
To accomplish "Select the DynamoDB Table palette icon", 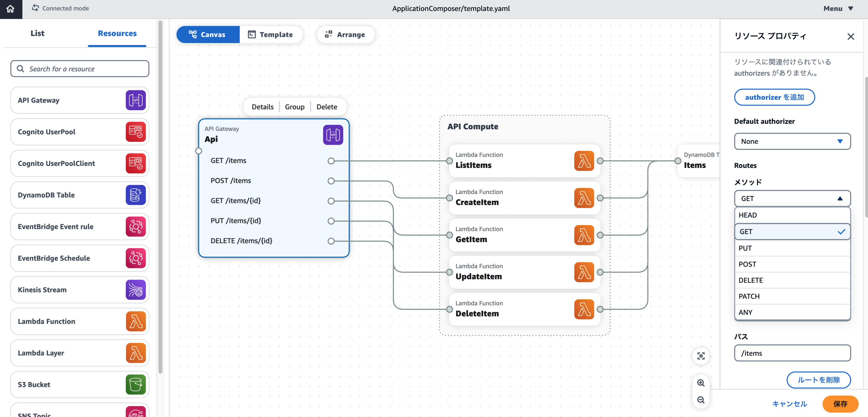I will click(x=135, y=195).
